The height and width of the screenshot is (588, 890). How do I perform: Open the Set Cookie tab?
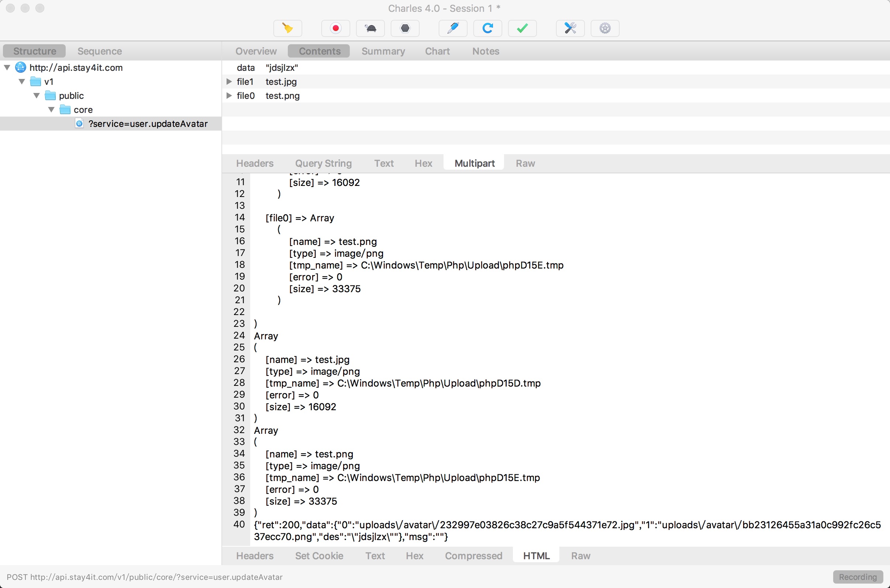pyautogui.click(x=319, y=556)
